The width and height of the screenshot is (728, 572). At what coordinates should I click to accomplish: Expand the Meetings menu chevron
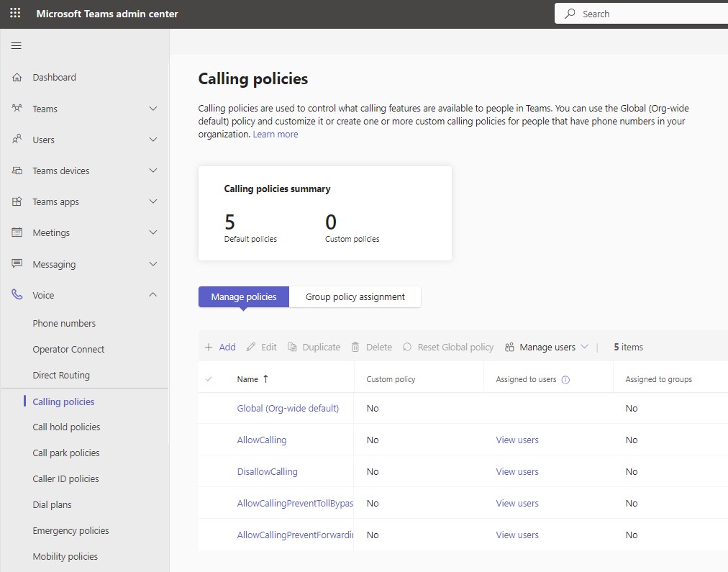coord(153,232)
